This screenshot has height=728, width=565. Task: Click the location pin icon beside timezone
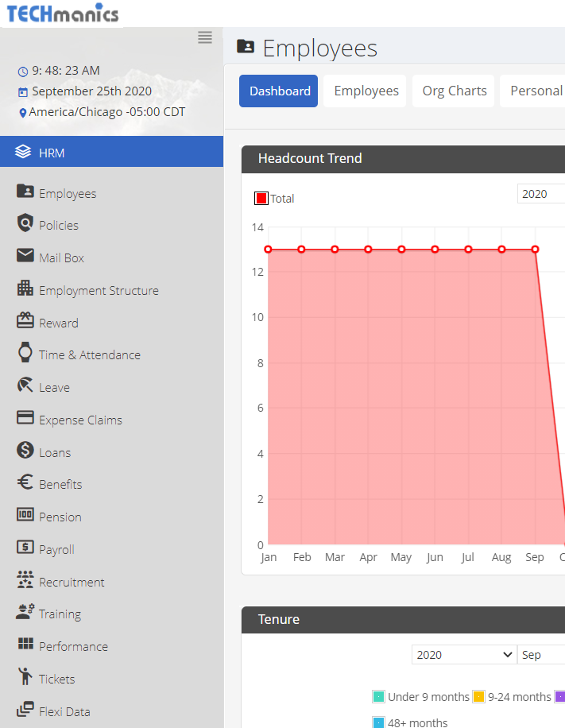tap(22, 113)
